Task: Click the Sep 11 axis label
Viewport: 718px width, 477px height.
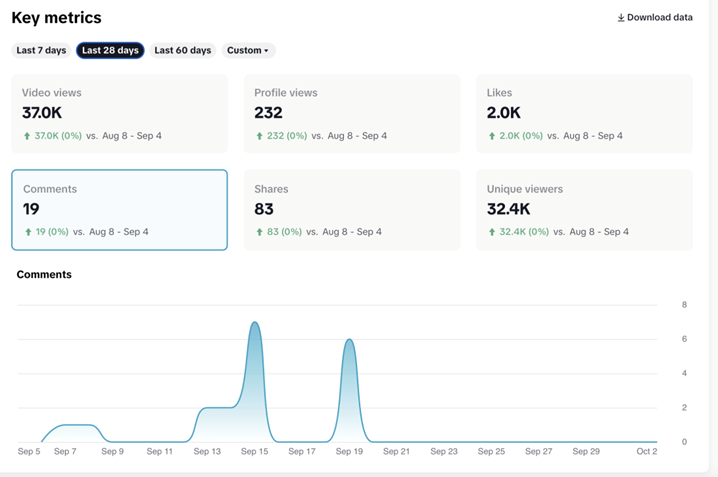Action: point(159,451)
